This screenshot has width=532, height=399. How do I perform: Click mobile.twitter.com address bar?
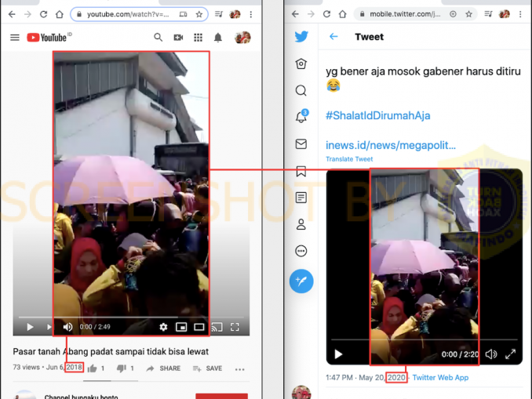click(x=416, y=14)
